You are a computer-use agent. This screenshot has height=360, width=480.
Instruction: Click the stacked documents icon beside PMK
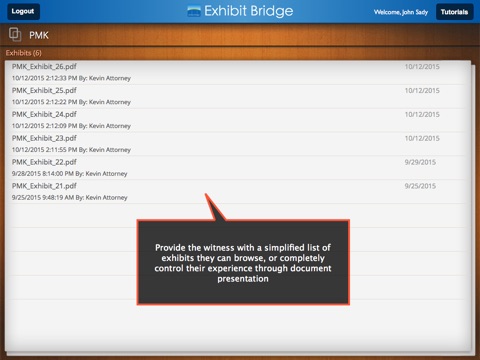15,35
